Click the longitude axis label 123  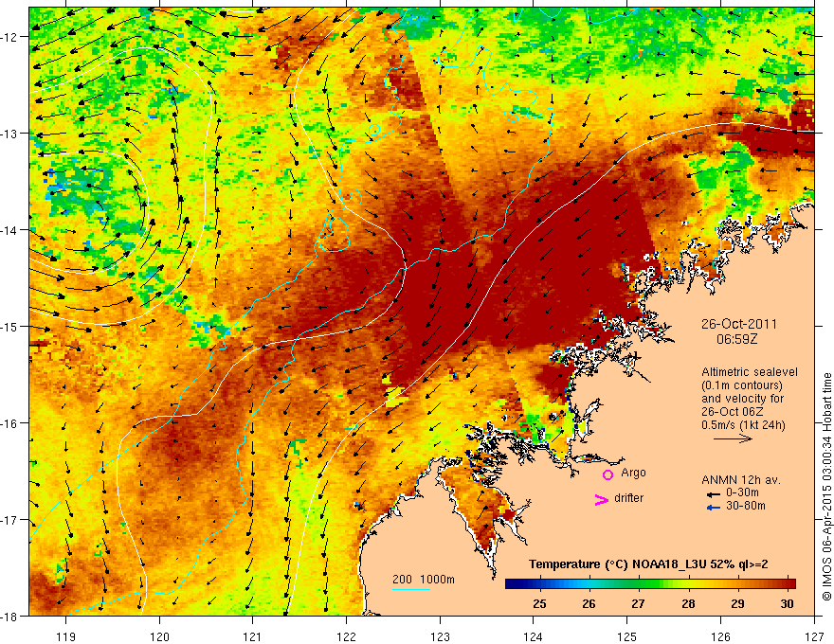pos(440,636)
